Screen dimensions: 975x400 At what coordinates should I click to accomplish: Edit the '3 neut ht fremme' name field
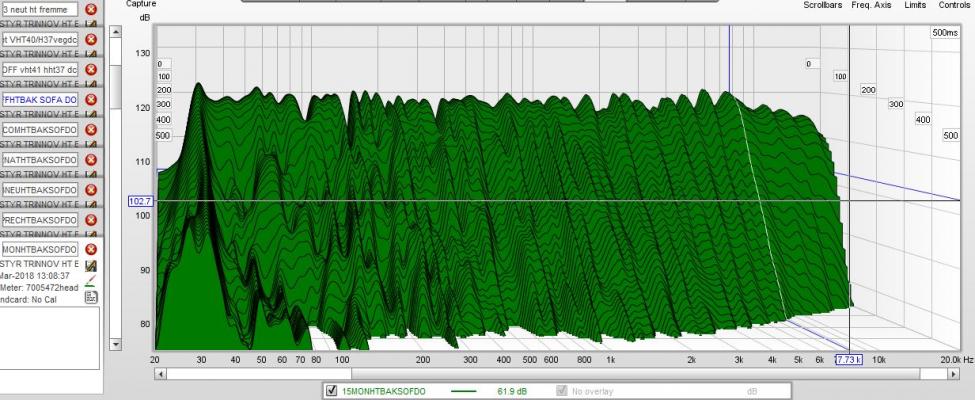point(39,9)
